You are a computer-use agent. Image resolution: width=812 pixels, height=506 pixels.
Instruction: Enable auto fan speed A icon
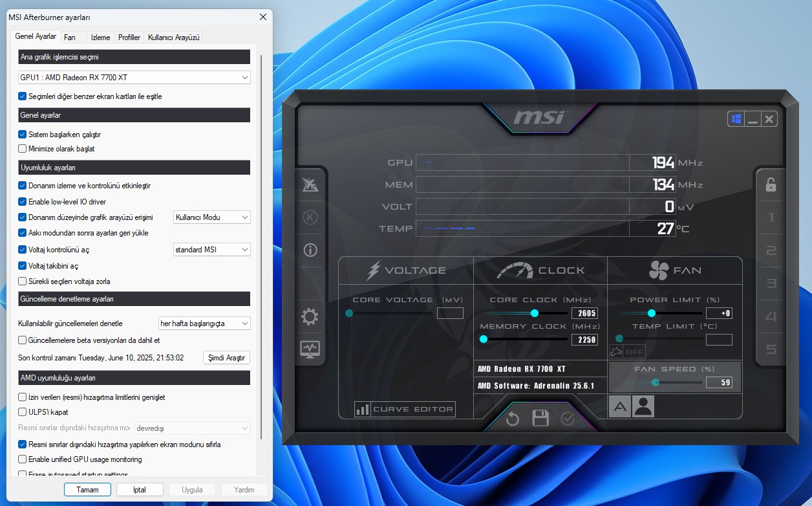(x=620, y=406)
